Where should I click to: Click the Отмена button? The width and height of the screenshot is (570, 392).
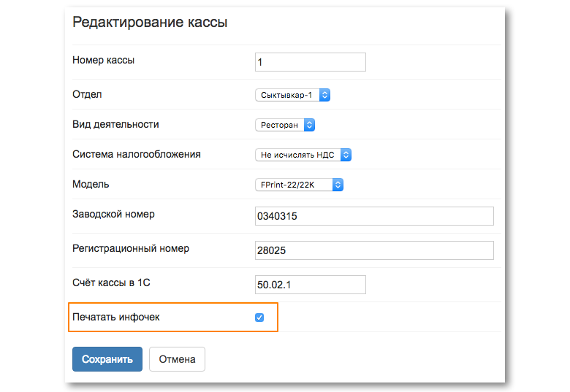pyautogui.click(x=177, y=359)
